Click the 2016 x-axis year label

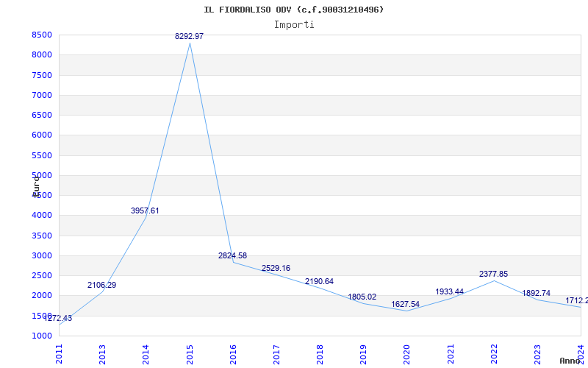233,355
